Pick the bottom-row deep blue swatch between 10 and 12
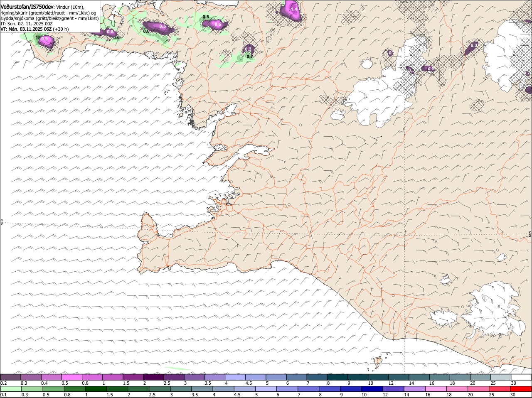 [372, 389]
